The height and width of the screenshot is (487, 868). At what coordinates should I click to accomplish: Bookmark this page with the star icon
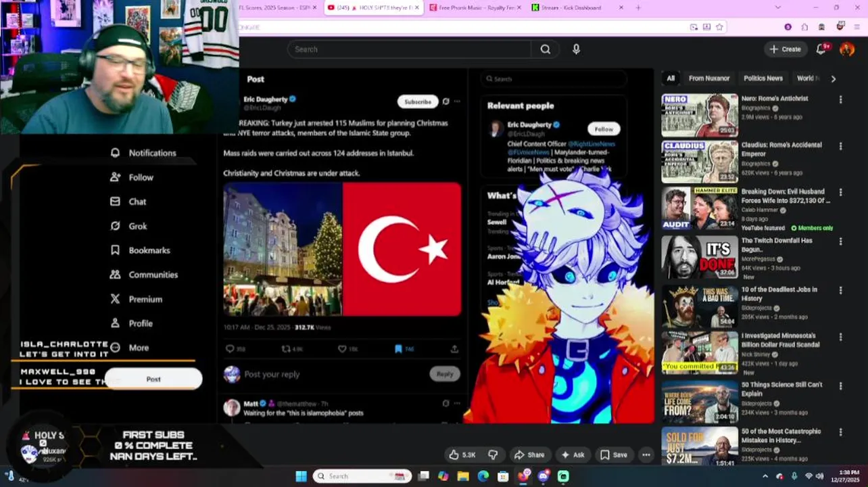tap(719, 27)
